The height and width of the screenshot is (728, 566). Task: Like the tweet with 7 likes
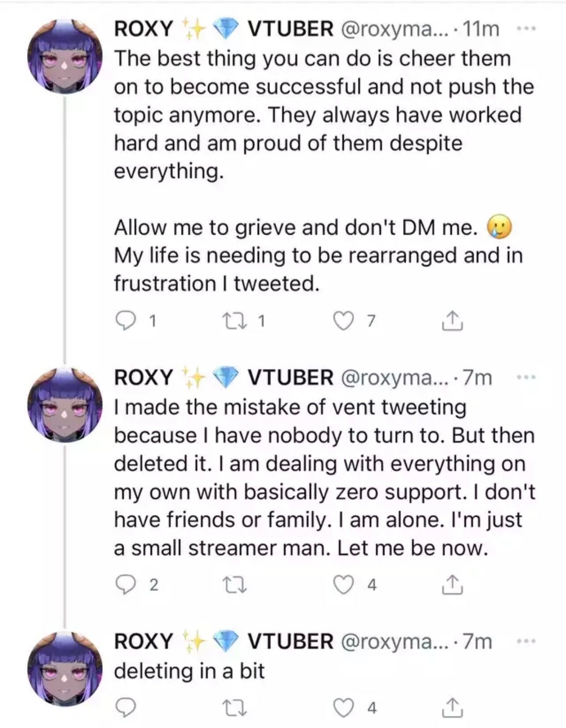(344, 321)
